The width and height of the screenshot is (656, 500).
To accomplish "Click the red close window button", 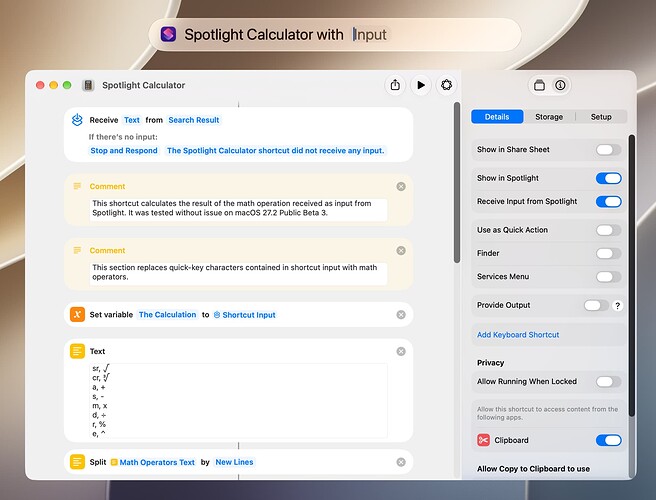I will 40,85.
